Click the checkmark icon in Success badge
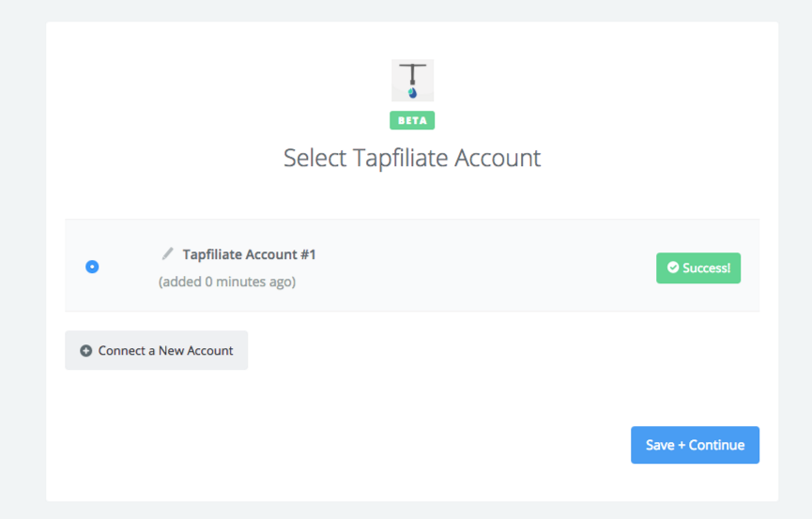 (x=673, y=267)
